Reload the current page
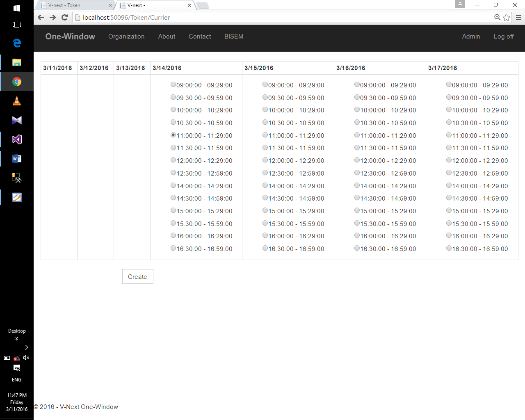This screenshot has height=420, width=525. (64, 17)
